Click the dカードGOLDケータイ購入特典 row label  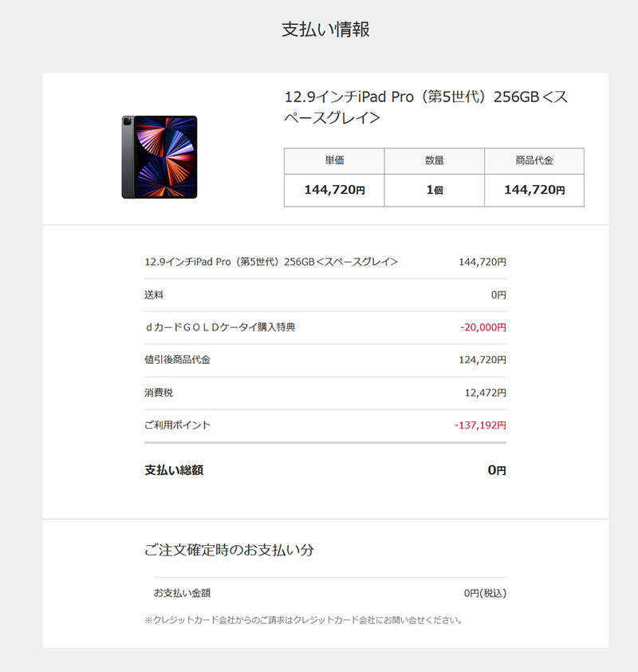[219, 327]
